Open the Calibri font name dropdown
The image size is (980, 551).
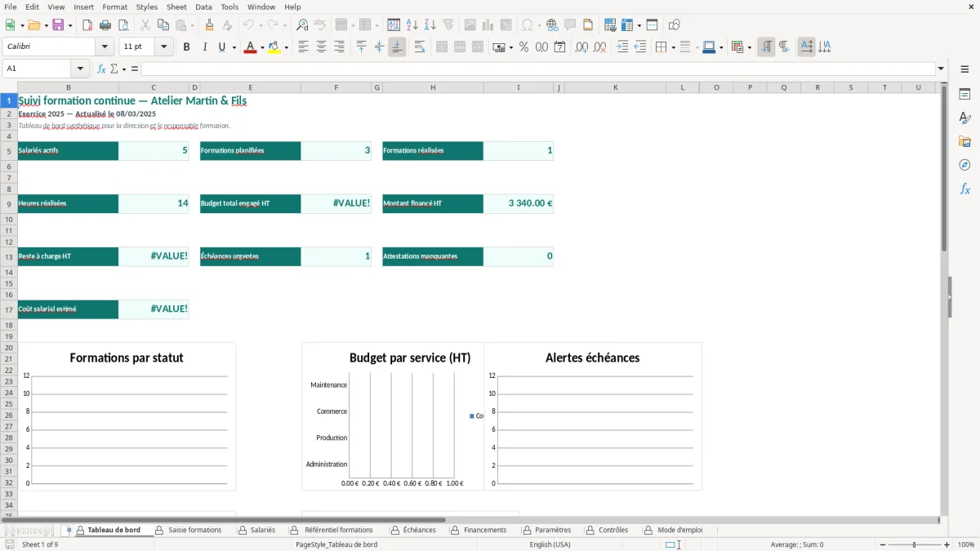point(105,47)
